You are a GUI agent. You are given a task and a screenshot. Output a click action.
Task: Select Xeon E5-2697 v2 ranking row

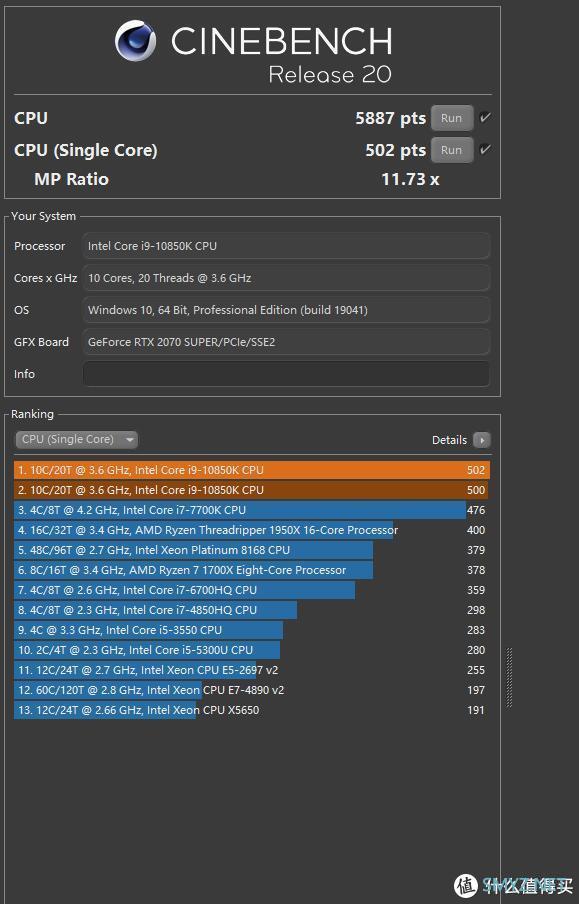252,670
